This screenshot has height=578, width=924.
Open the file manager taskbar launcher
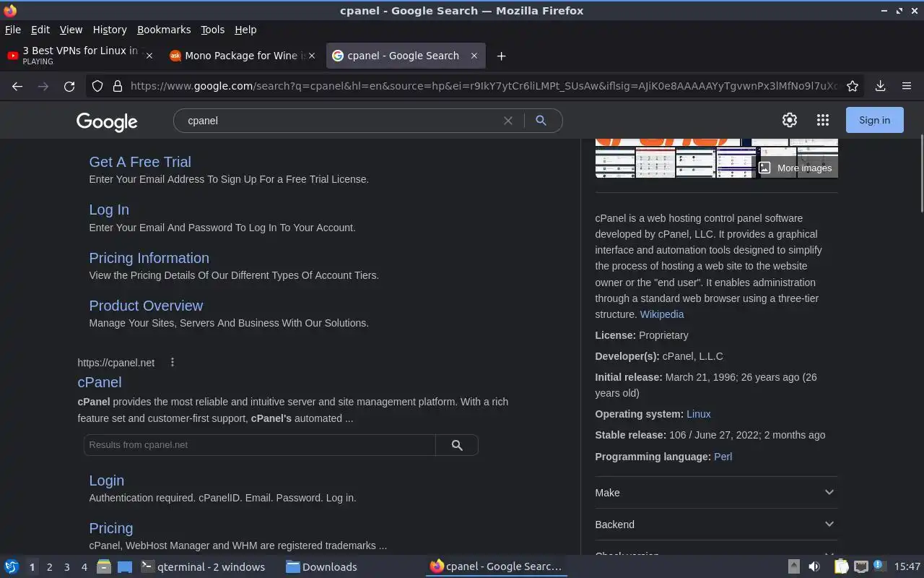103,566
